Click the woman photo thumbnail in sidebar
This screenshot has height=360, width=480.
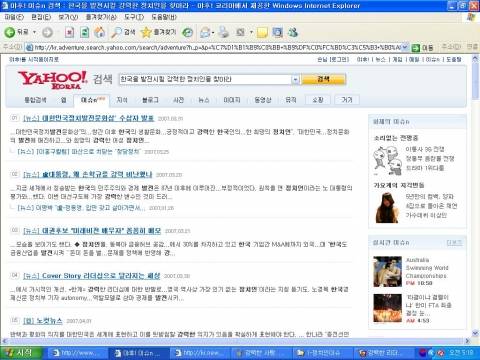387,207
